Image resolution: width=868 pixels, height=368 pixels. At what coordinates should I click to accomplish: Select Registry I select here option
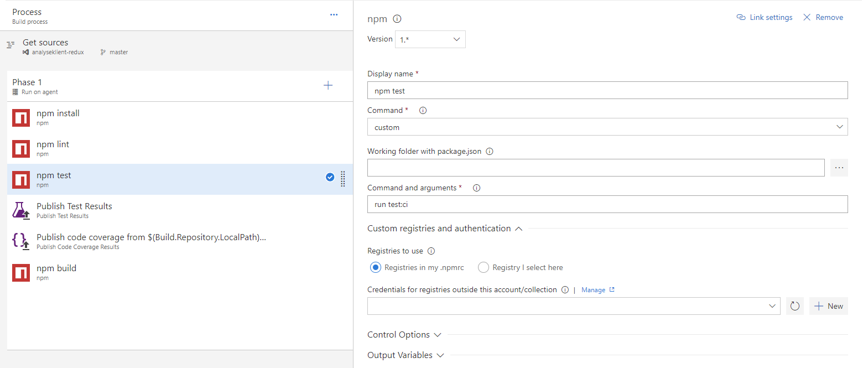(484, 268)
